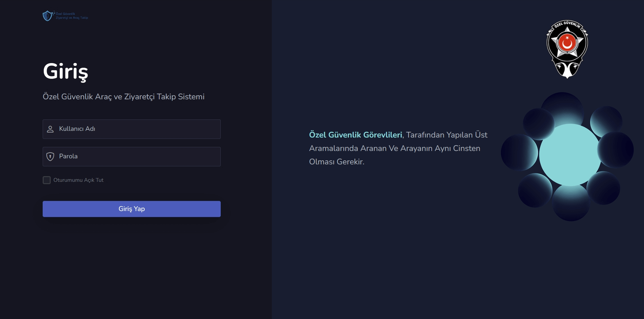
Task: Click the small sphere at the upper right of the cluster
Action: [606, 121]
